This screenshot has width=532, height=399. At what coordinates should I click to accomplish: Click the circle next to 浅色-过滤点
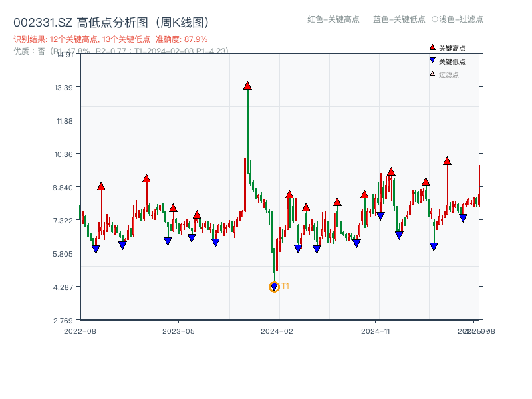tap(435, 19)
